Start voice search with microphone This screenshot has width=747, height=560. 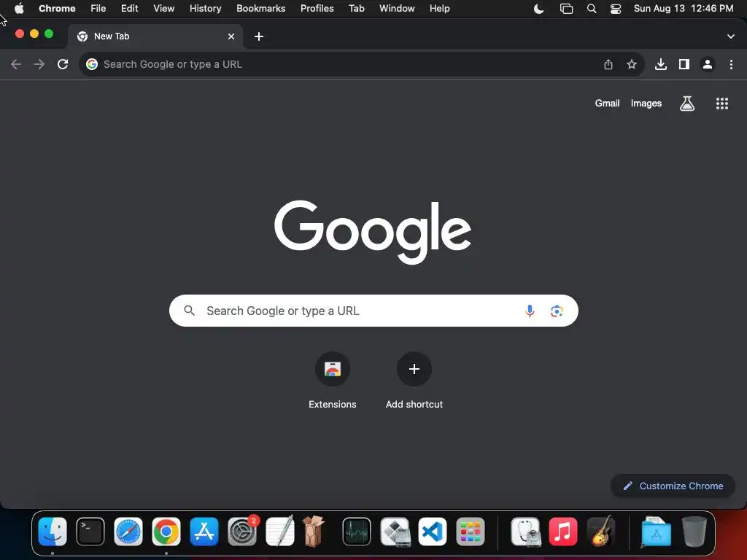coord(530,311)
